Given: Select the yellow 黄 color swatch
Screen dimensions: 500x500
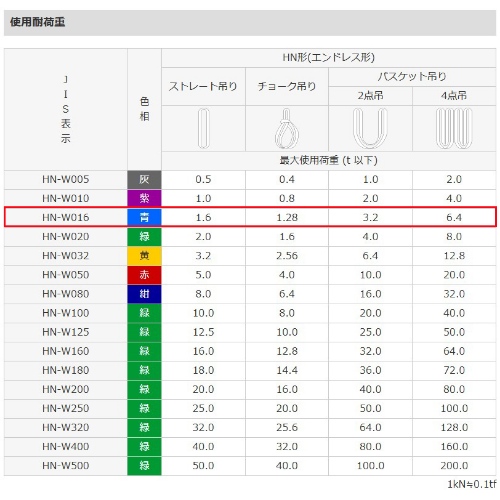Looking at the screenshot, I should pyautogui.click(x=144, y=256).
